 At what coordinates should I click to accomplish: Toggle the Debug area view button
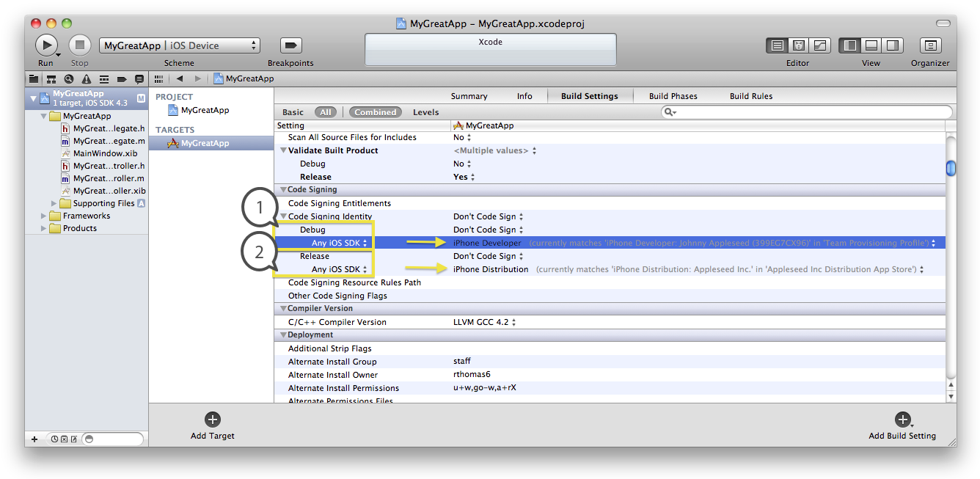point(871,45)
